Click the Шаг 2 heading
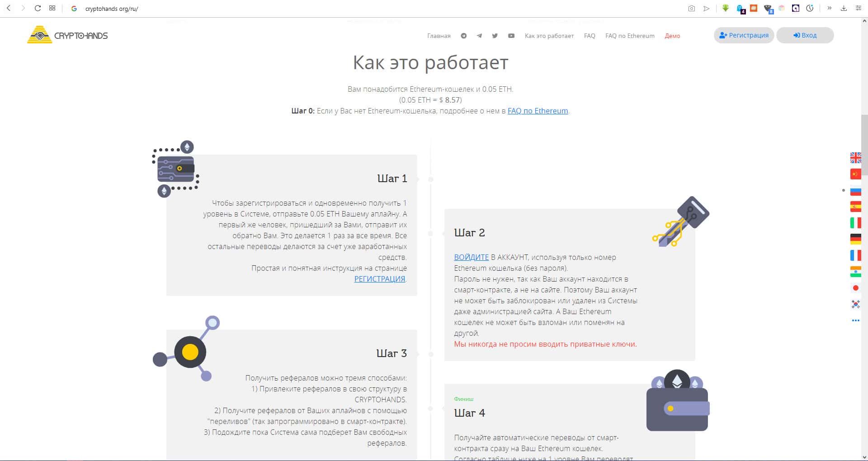Viewport: 868px width, 461px height. click(x=469, y=233)
